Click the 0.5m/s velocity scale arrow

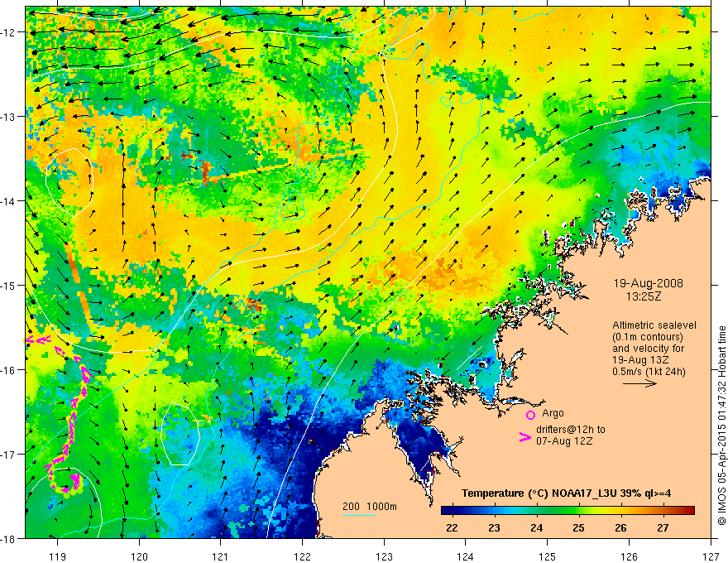click(639, 383)
